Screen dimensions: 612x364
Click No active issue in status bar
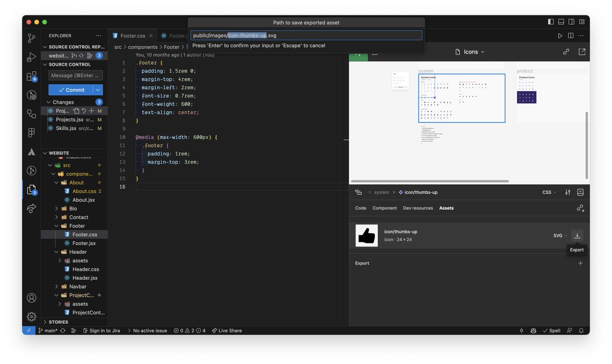147,330
